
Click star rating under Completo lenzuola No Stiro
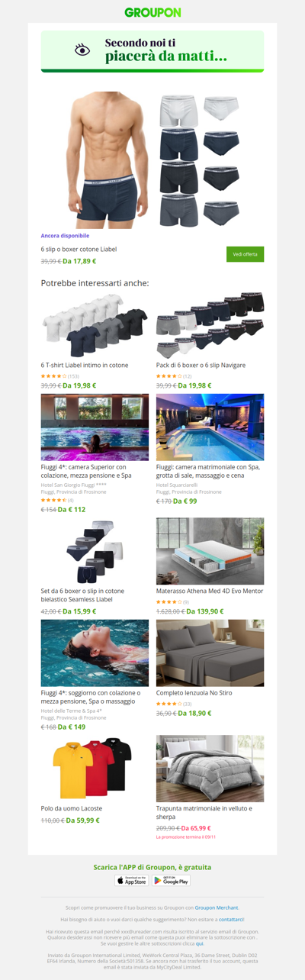click(x=169, y=704)
